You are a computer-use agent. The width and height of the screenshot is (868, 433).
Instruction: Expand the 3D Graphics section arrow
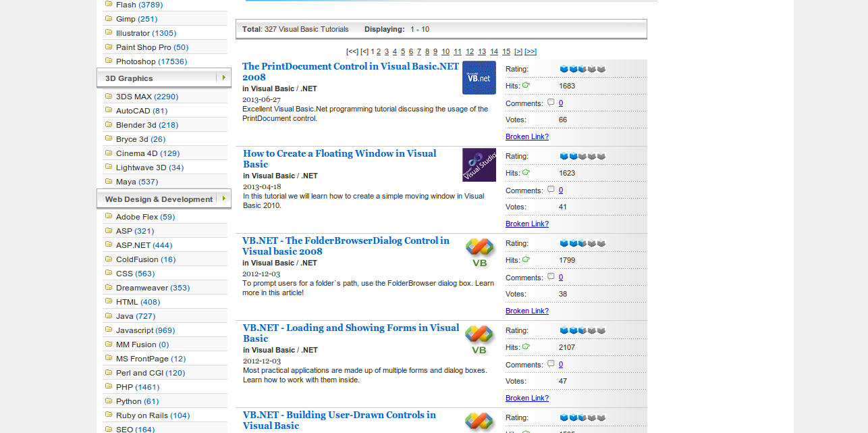click(x=223, y=78)
